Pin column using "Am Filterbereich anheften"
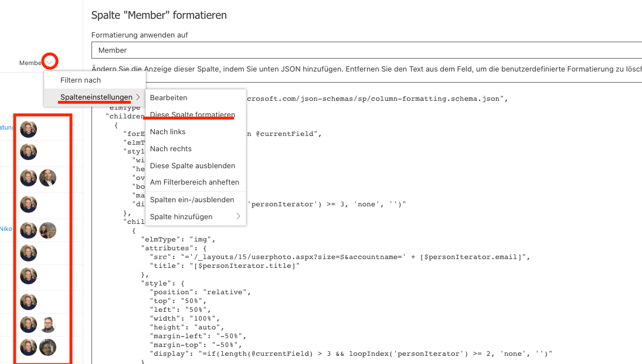 click(194, 182)
